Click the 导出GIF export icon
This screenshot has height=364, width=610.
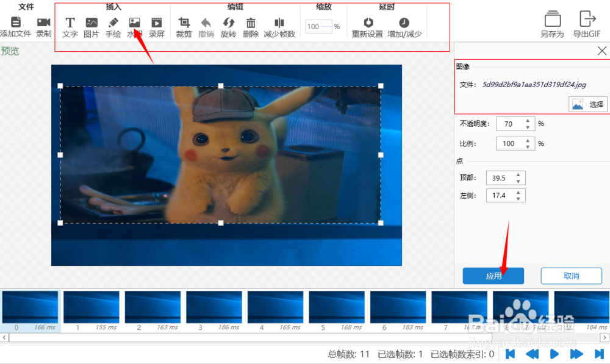pos(587,19)
